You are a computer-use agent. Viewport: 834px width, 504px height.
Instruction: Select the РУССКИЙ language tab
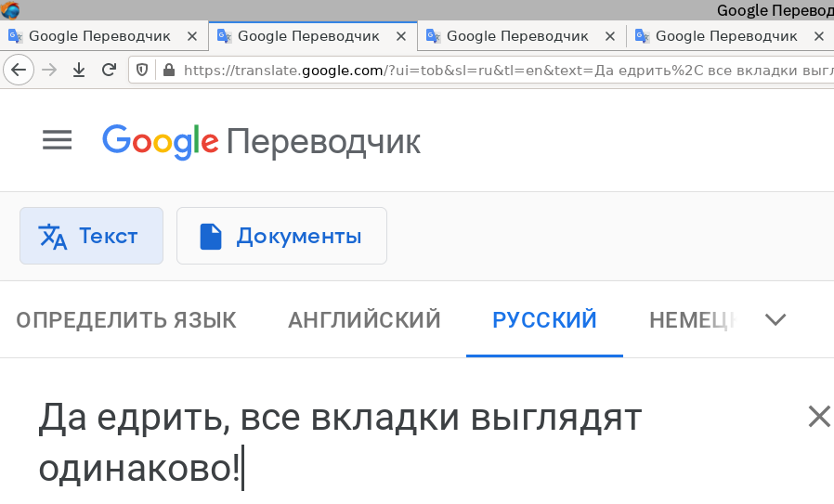click(x=544, y=320)
